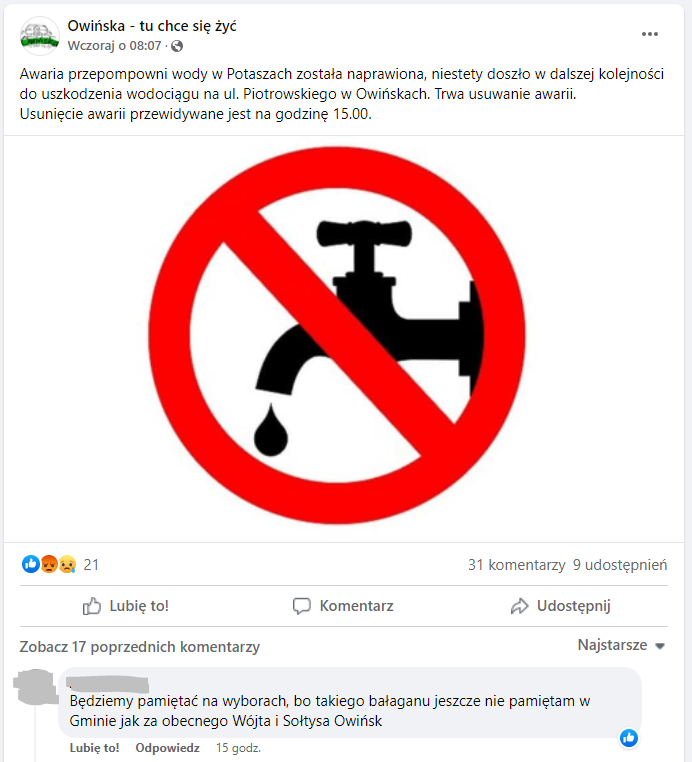Share post via Udostępnij button
The width and height of the screenshot is (692, 762).
pyautogui.click(x=560, y=606)
